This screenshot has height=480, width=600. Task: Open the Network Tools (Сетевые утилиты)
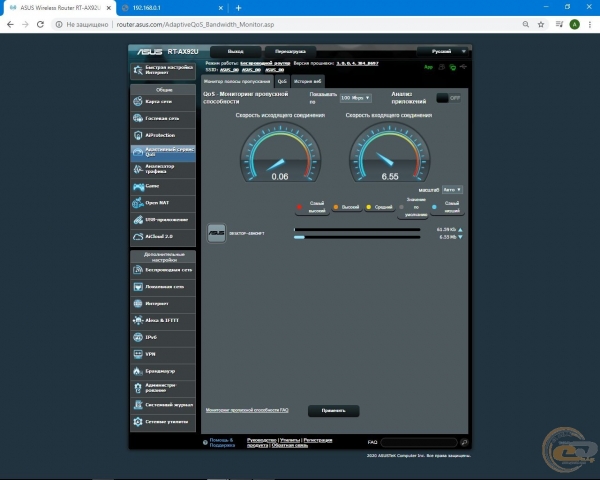click(x=163, y=422)
